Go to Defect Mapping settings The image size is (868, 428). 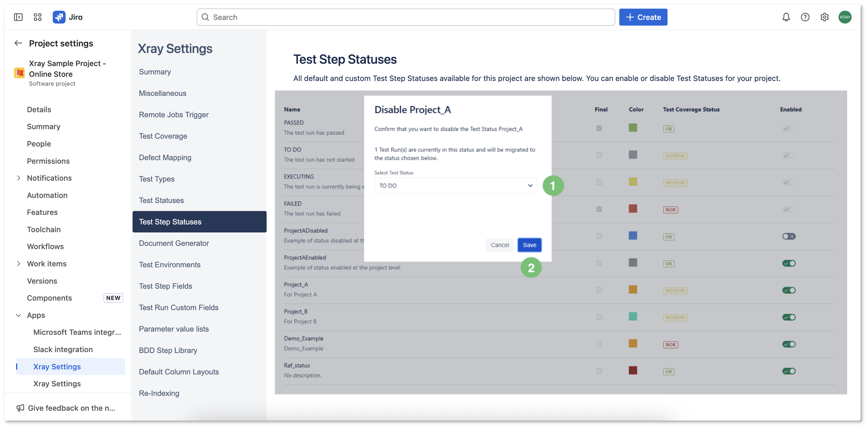[x=165, y=157]
